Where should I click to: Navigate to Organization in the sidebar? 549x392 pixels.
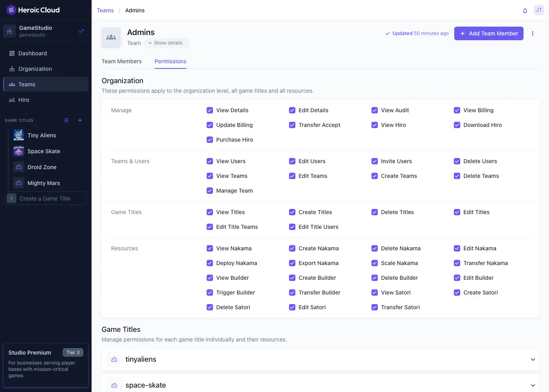pyautogui.click(x=35, y=68)
